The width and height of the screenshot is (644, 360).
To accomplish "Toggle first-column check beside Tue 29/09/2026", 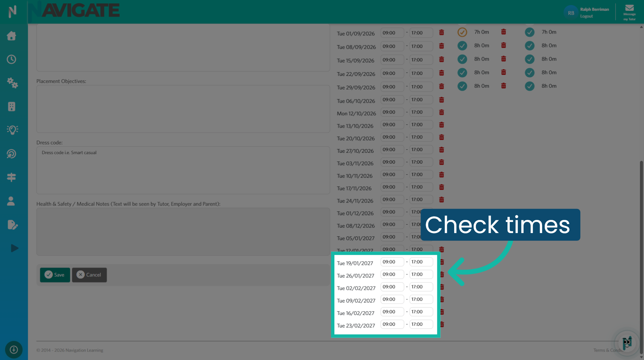I will (x=462, y=86).
